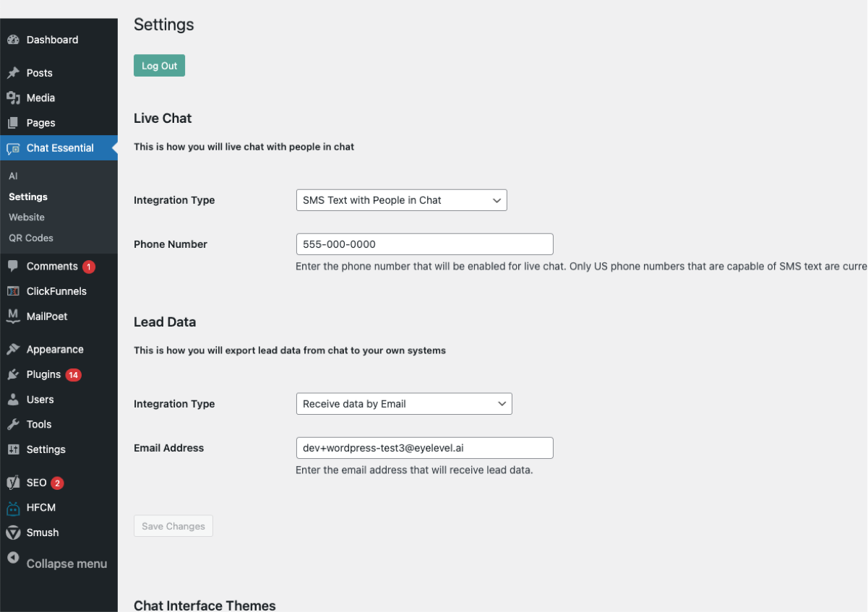
Task: Click the Smush icon in sidebar
Action: tap(13, 533)
